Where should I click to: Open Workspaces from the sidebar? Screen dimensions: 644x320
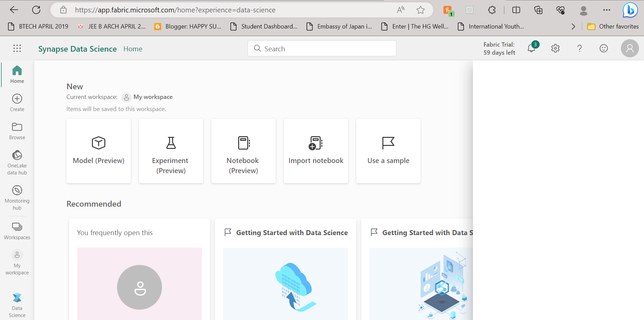(17, 229)
